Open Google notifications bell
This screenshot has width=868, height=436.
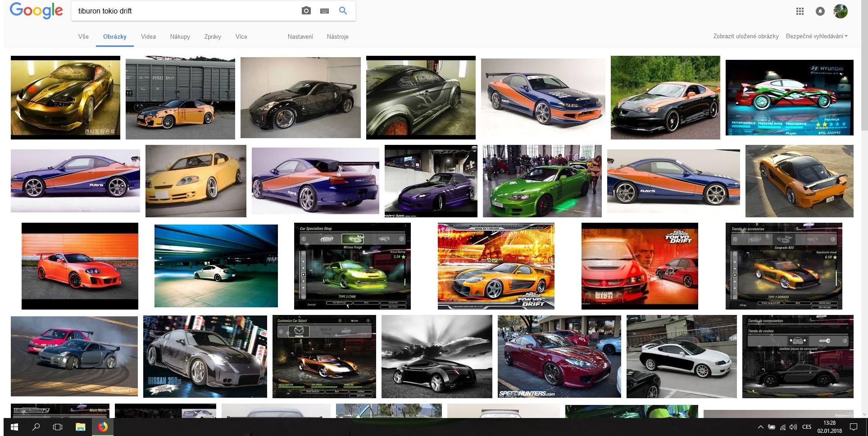820,12
